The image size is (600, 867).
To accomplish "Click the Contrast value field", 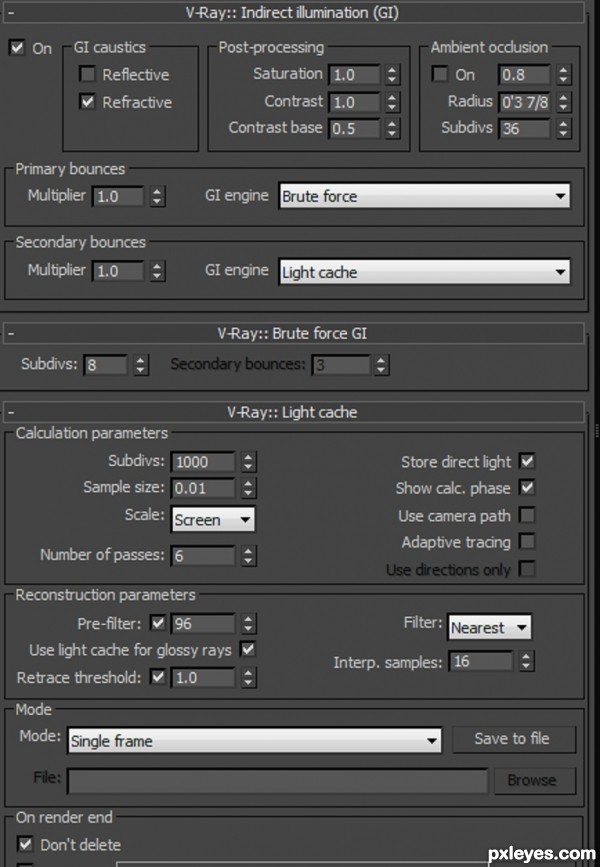I will pos(354,102).
